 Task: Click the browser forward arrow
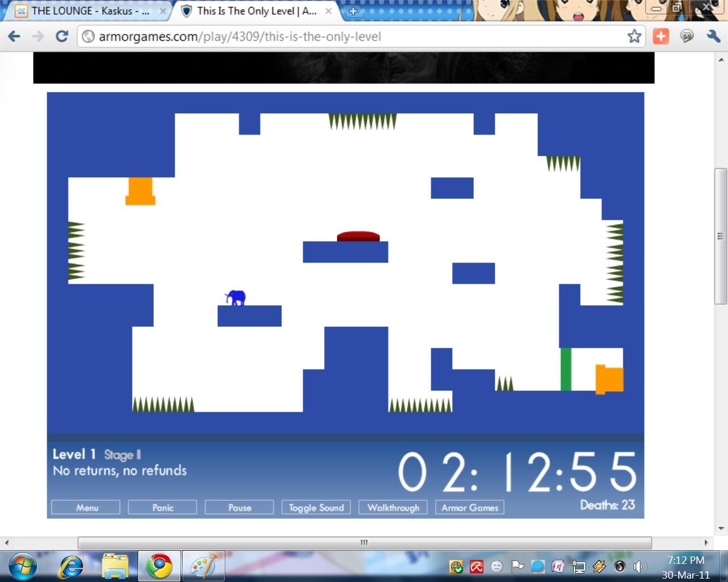coord(38,36)
